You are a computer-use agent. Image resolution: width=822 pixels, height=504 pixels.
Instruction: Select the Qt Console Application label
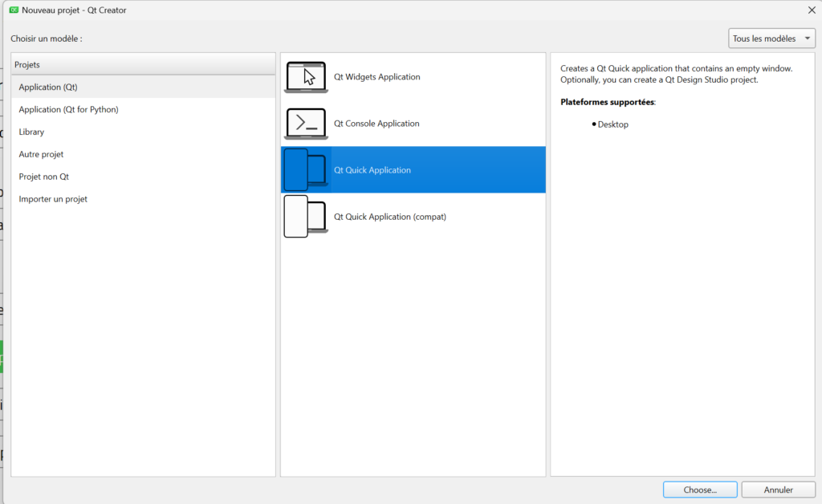[x=376, y=124]
